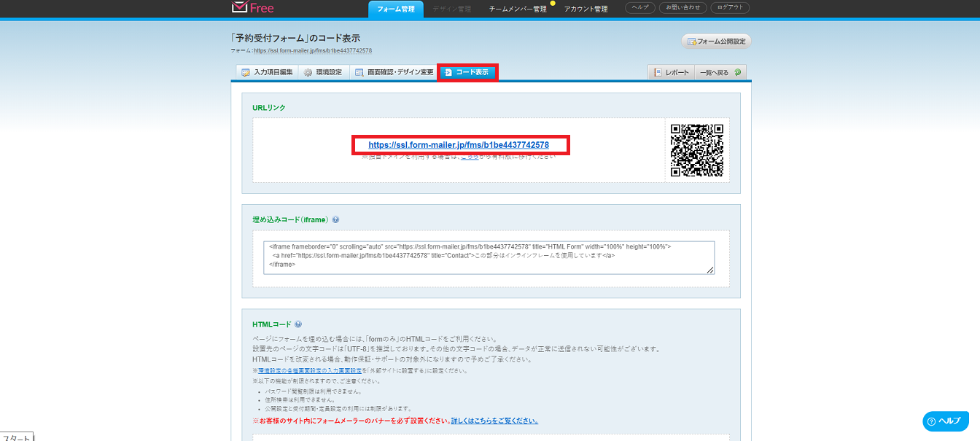Open the 環境設定 tab
Screen dimensions: 980x441
322,72
